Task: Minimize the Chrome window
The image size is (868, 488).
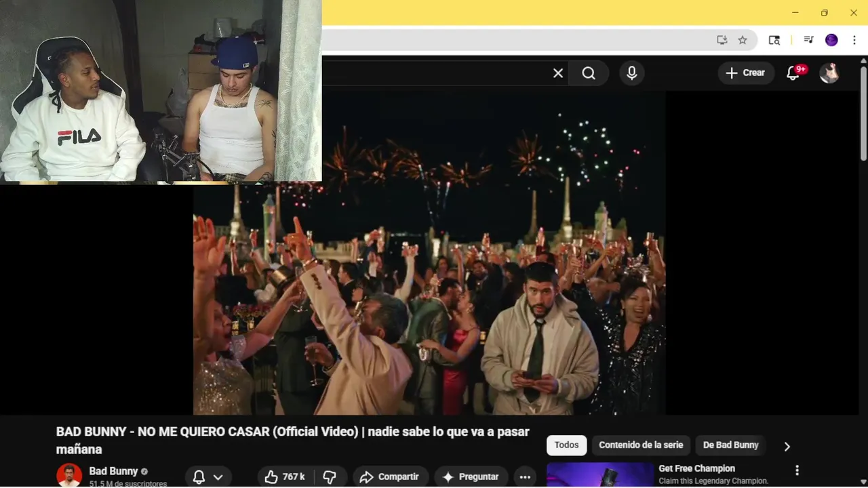Action: coord(795,13)
